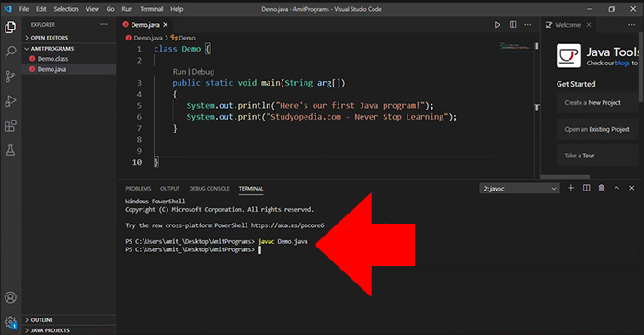Run Demo.java with the play icon
This screenshot has height=335, width=644.
pos(497,25)
